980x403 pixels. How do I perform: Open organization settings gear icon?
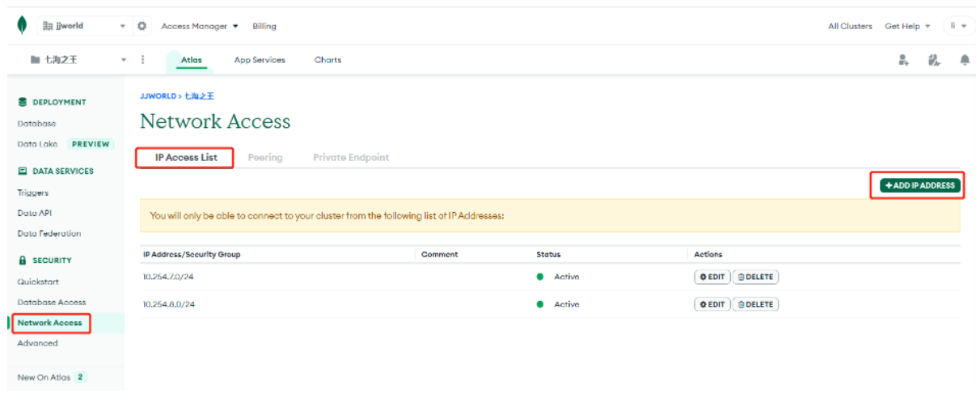point(142,26)
